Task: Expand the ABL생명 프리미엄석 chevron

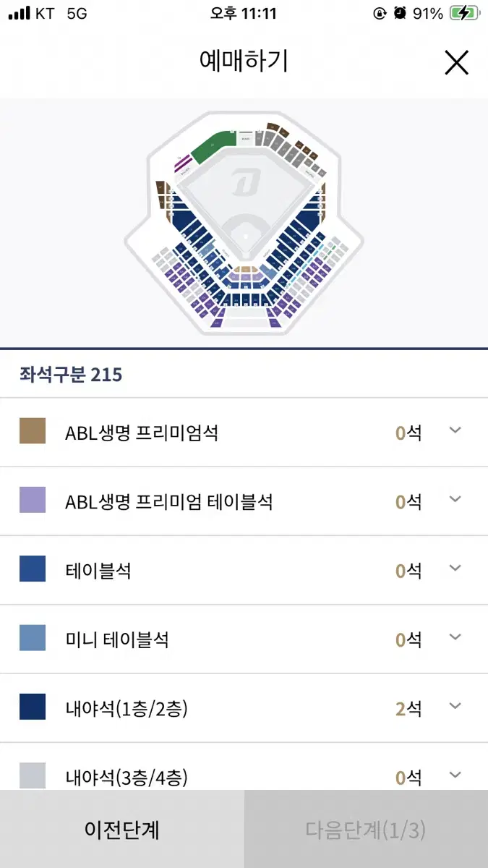Action: point(455,431)
